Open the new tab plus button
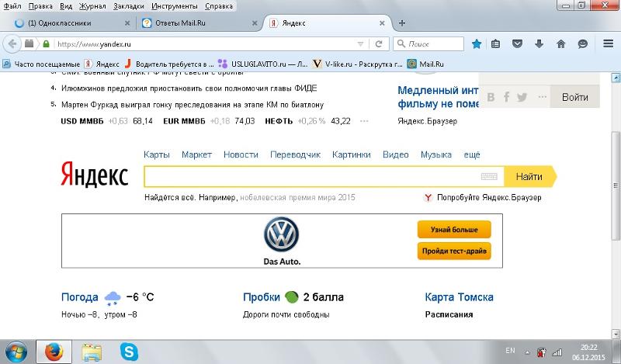621x364 pixels. click(402, 23)
